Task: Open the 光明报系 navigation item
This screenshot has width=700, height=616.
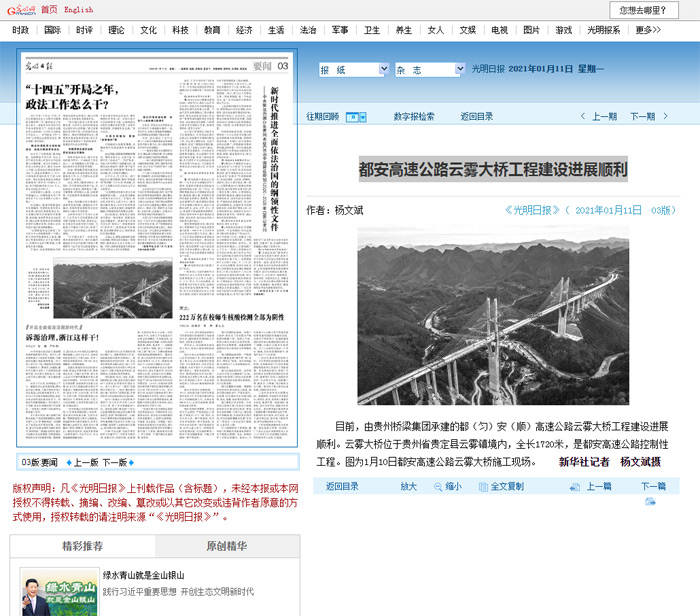Action: pyautogui.click(x=604, y=30)
